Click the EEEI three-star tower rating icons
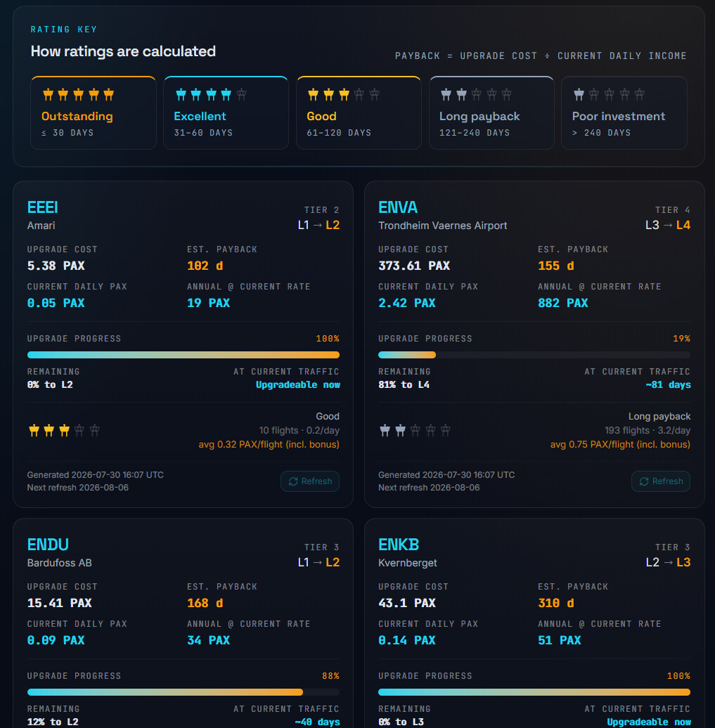The width and height of the screenshot is (715, 728). (x=49, y=430)
